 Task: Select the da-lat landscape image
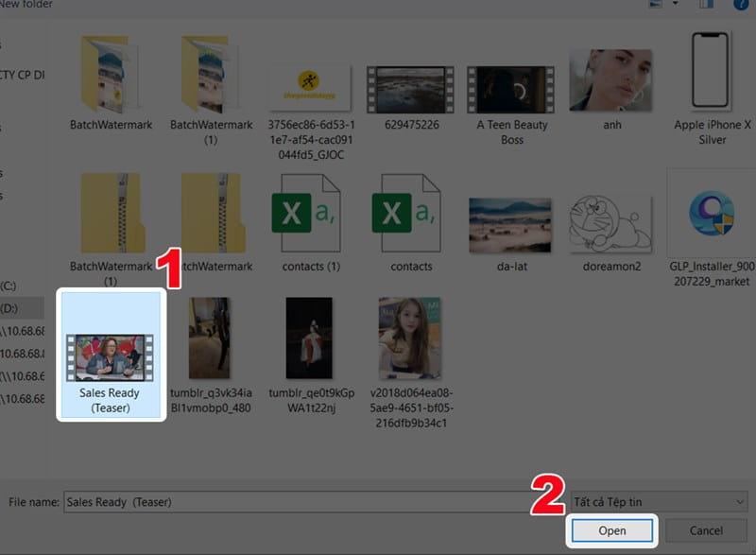(x=511, y=234)
